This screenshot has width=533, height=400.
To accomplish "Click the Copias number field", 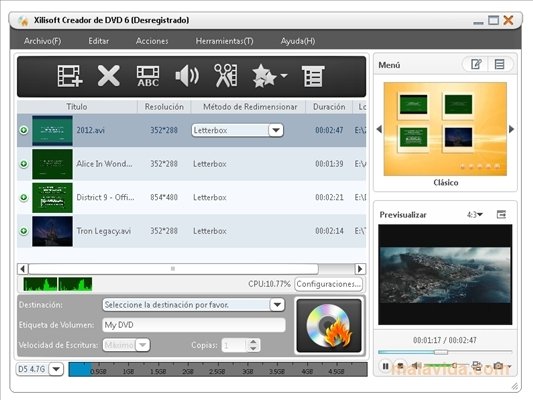I will pyautogui.click(x=235, y=345).
